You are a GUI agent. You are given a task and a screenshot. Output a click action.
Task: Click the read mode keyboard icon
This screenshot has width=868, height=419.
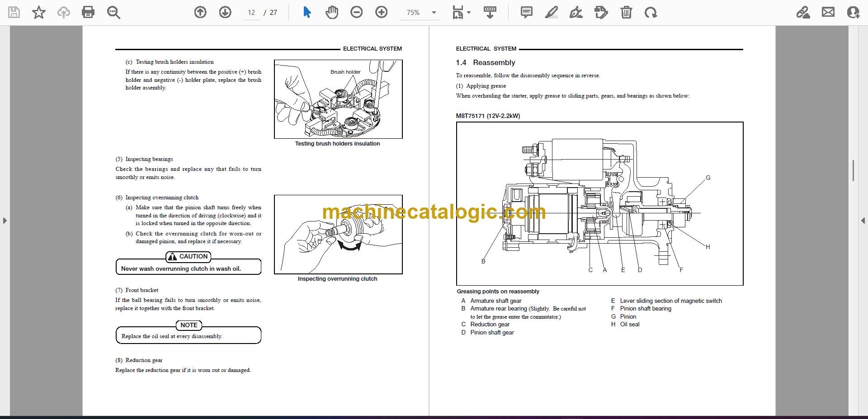click(490, 12)
